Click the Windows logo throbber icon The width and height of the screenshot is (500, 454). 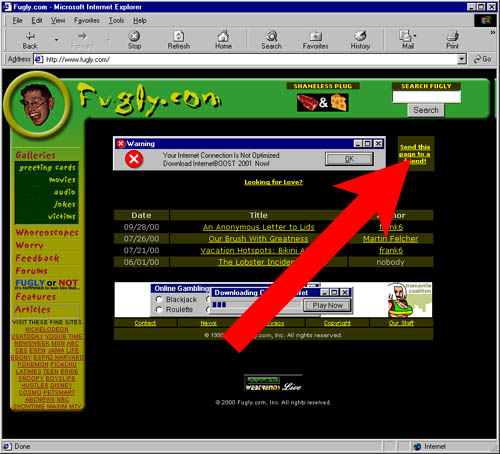(486, 21)
